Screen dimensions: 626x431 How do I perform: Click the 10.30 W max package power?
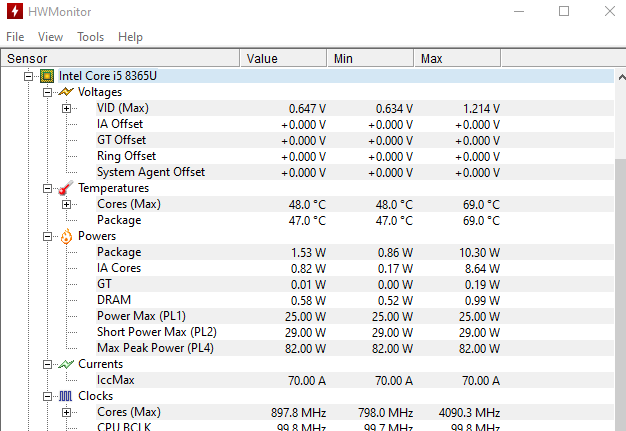479,253
